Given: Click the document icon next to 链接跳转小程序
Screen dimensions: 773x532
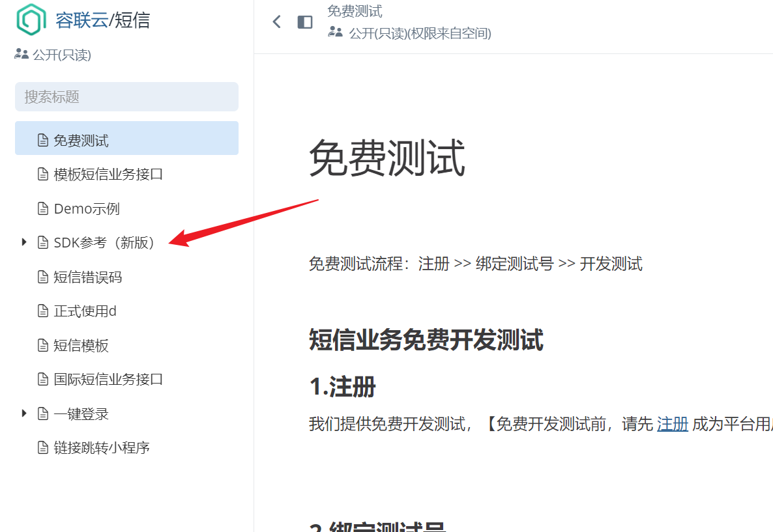Looking at the screenshot, I should [43, 448].
